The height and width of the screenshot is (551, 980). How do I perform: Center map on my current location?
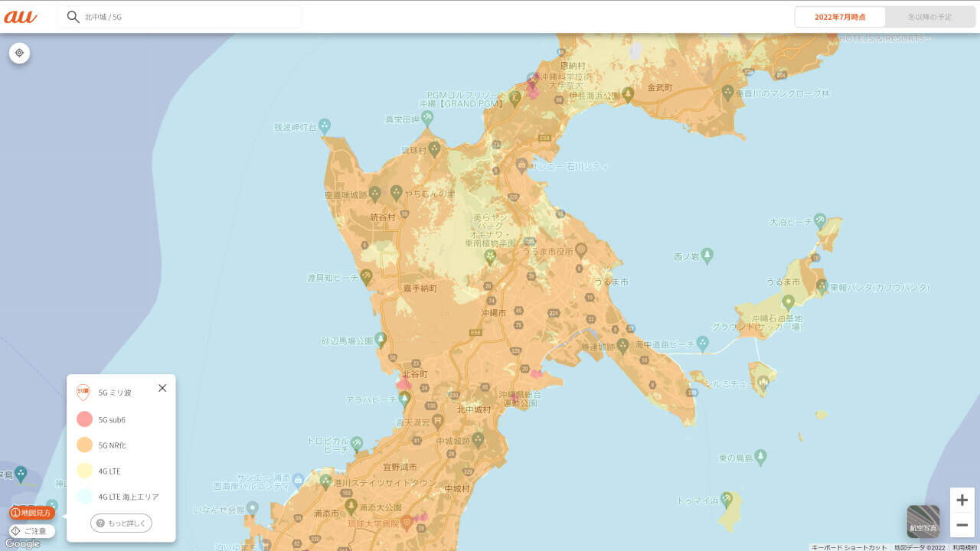point(20,53)
